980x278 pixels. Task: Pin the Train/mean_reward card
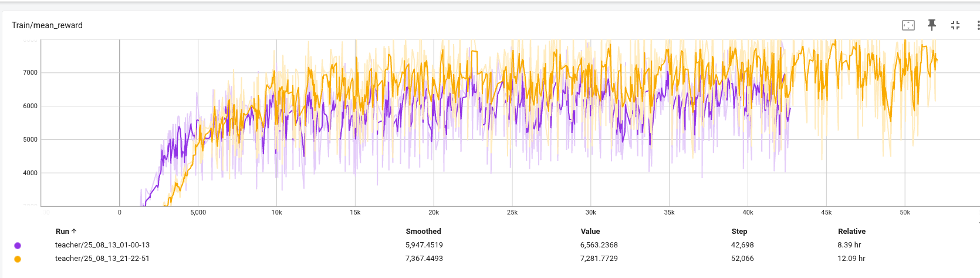click(932, 25)
